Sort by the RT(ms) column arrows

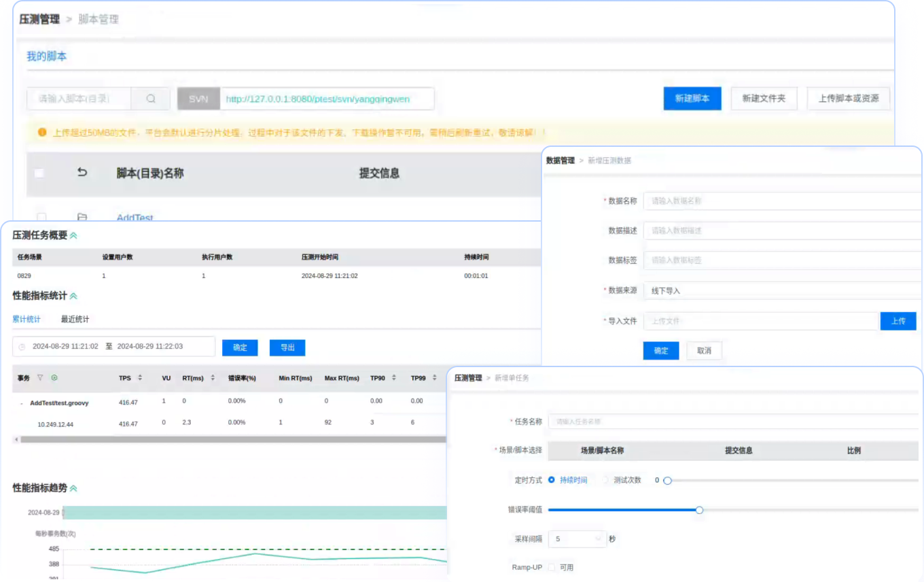(x=213, y=378)
